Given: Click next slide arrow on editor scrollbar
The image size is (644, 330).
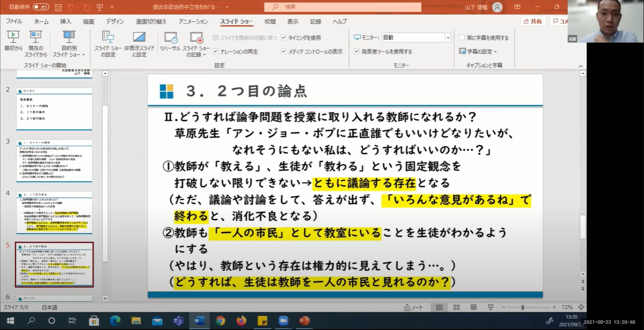Looking at the screenshot, I should tap(583, 289).
